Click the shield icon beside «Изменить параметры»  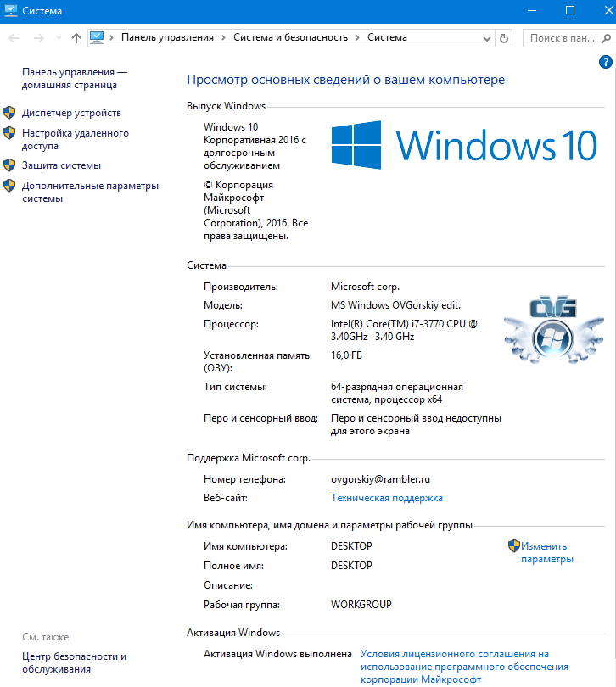[x=514, y=546]
